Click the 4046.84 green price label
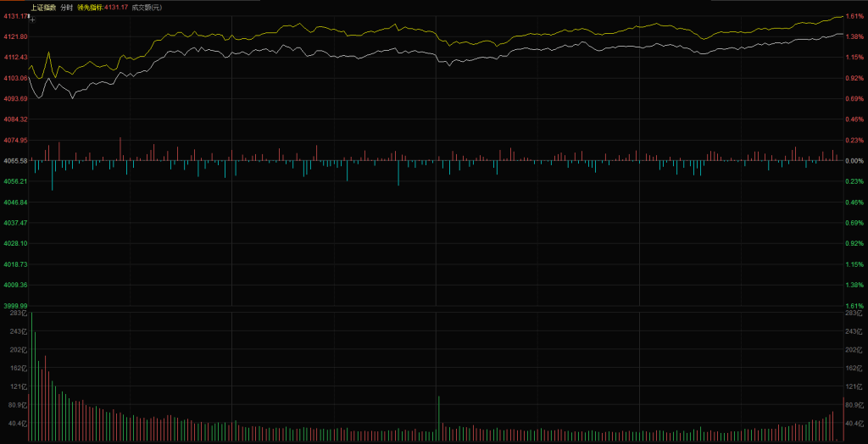The width and height of the screenshot is (868, 444). pyautogui.click(x=15, y=202)
